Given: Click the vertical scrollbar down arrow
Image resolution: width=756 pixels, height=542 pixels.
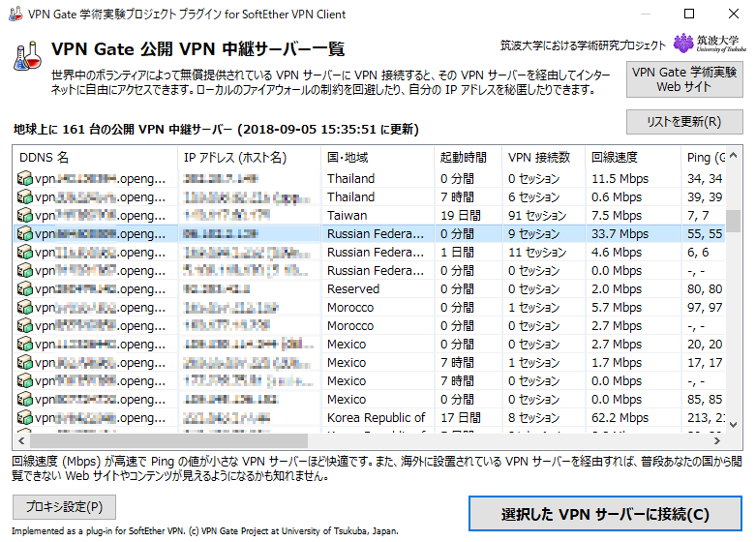Looking at the screenshot, I should pos(734,425).
